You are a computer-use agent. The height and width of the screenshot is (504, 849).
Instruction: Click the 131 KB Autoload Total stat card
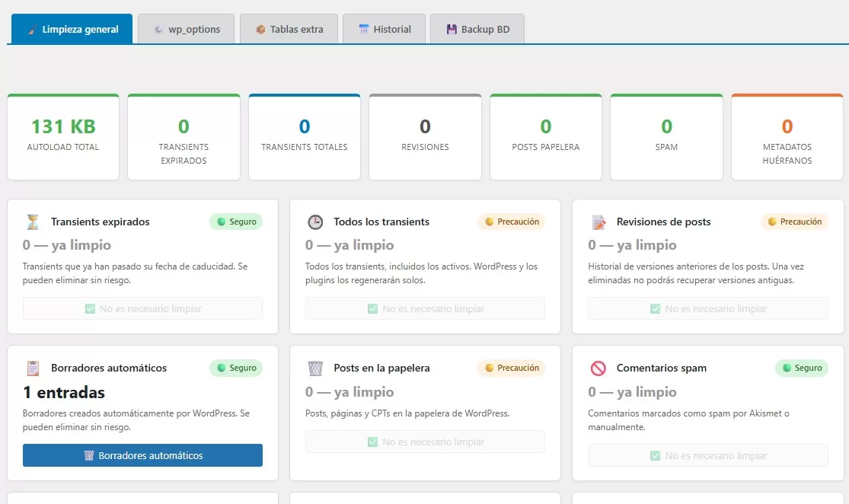63,137
